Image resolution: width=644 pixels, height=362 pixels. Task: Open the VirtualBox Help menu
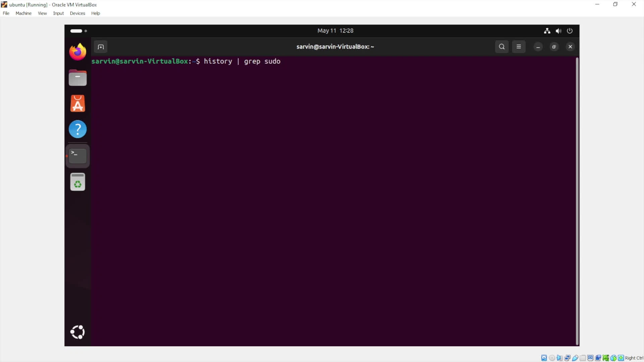click(96, 13)
